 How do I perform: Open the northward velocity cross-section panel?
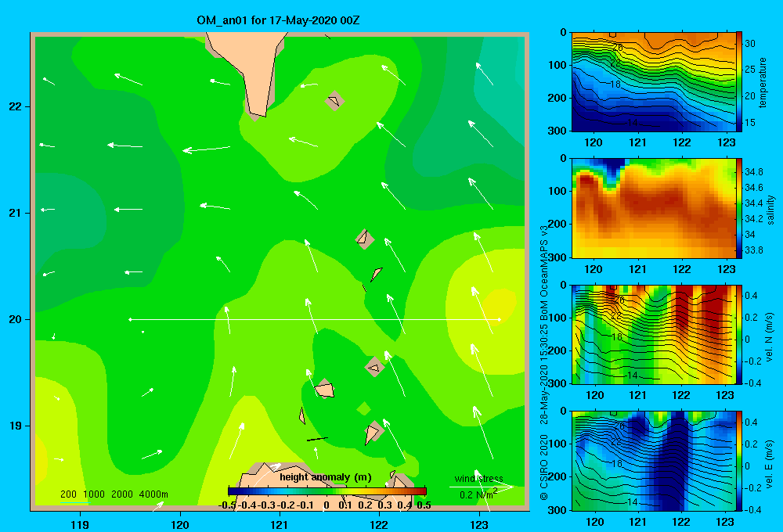tap(654, 334)
